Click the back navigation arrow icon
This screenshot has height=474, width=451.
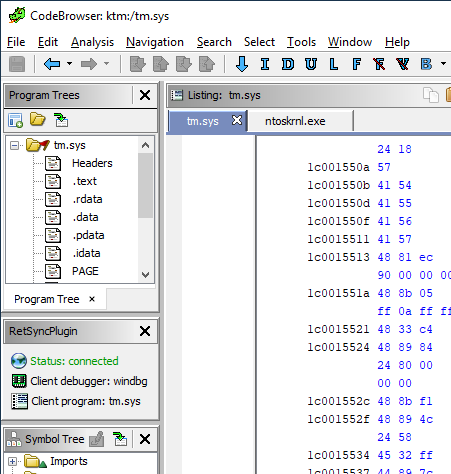(52, 64)
